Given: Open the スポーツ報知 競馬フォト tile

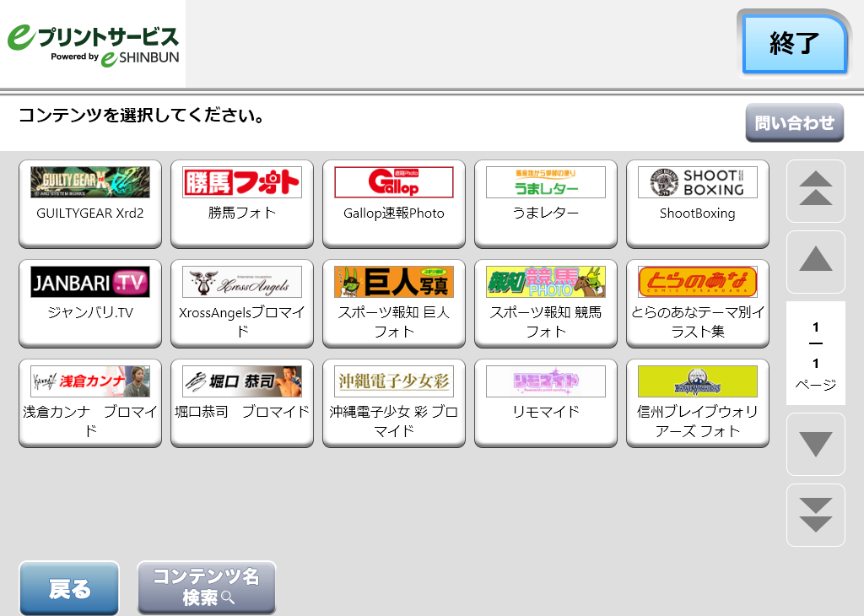Looking at the screenshot, I should [x=546, y=304].
